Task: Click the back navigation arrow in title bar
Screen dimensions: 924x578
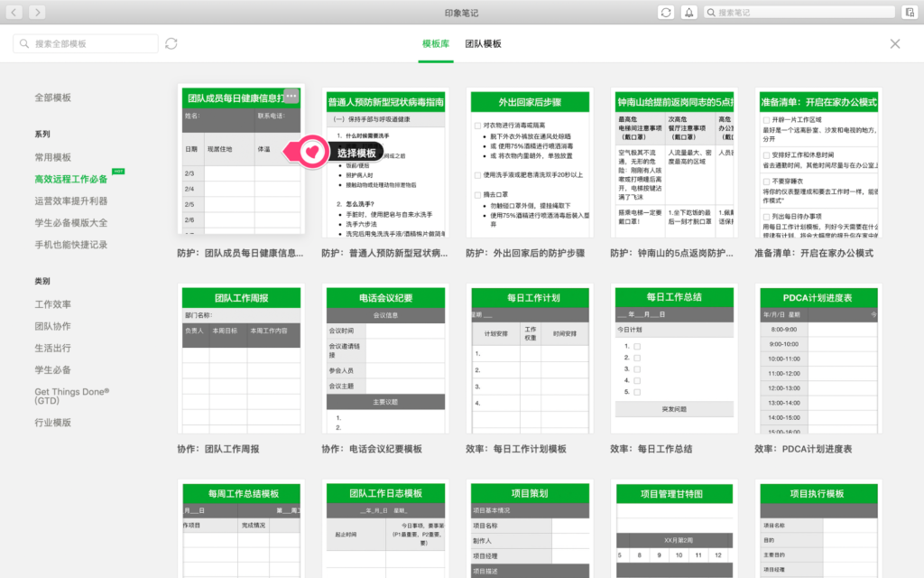Action: click(x=14, y=12)
